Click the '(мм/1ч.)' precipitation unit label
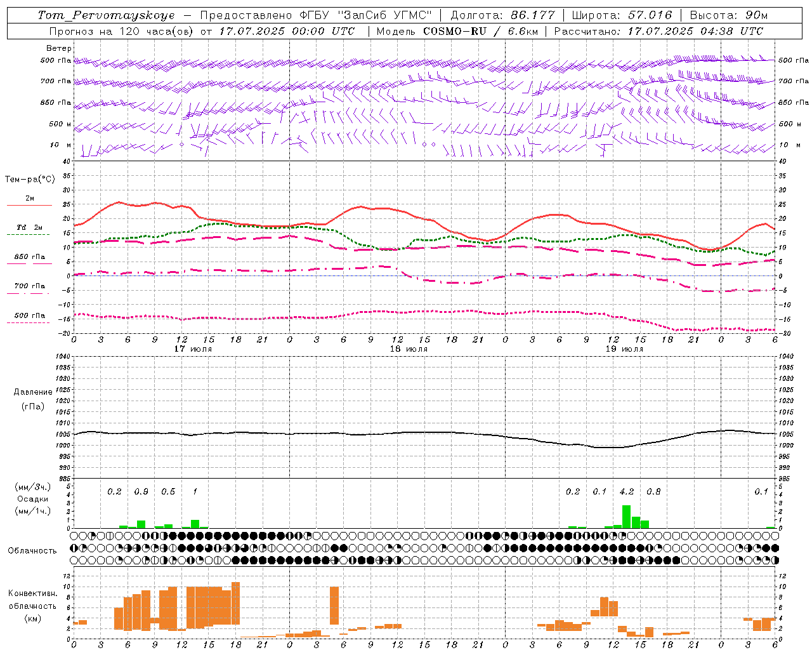The height and width of the screenshot is (650, 812). click(33, 511)
